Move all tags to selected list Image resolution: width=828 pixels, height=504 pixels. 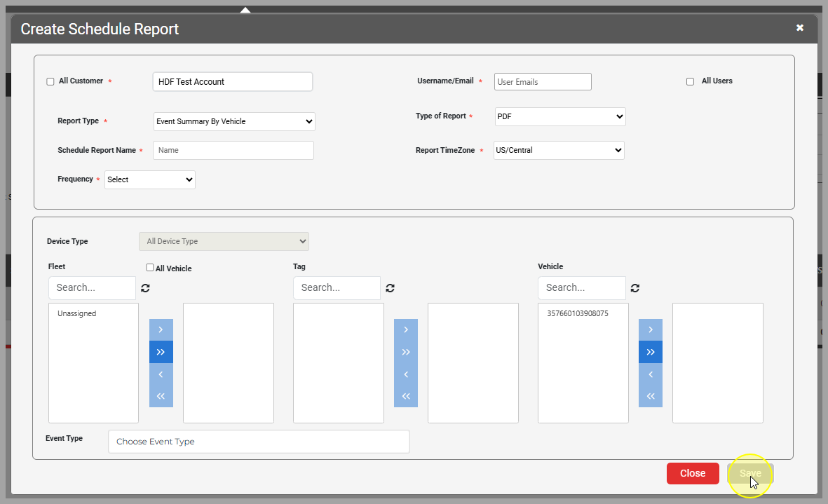point(406,352)
